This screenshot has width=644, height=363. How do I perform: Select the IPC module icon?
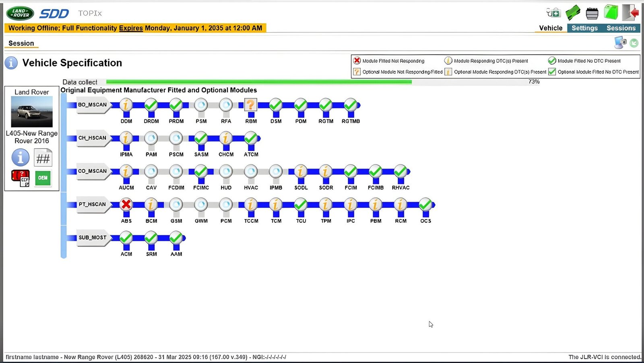tap(351, 205)
